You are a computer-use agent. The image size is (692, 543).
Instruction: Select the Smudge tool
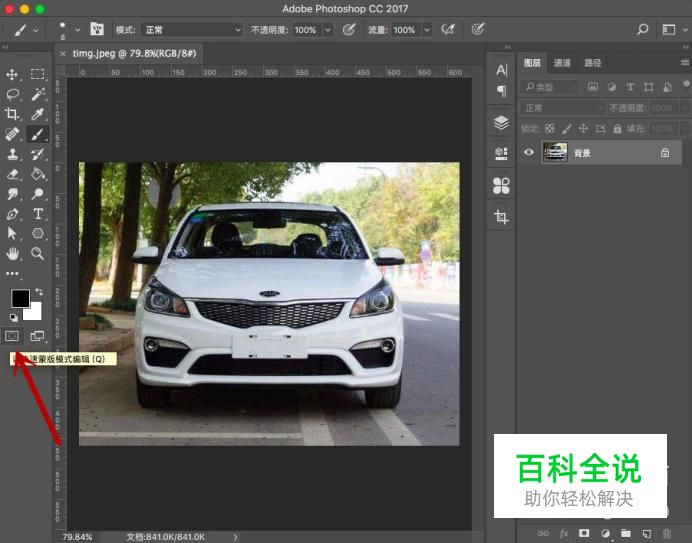[12, 194]
